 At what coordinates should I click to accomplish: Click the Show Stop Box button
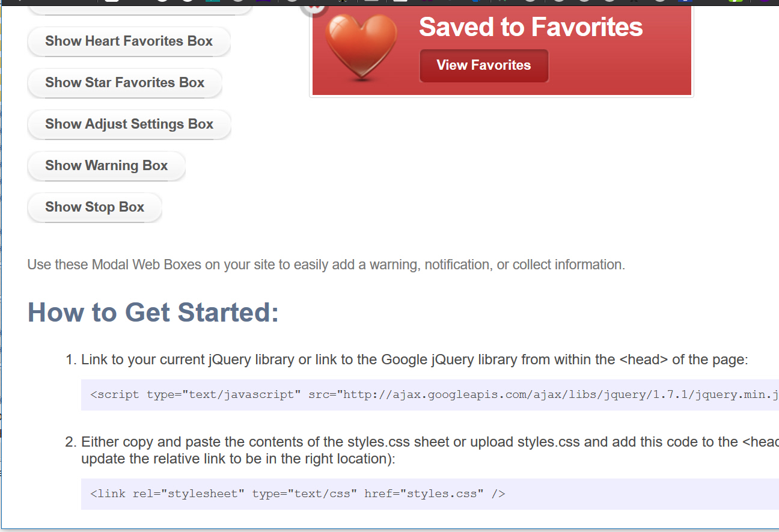[94, 207]
